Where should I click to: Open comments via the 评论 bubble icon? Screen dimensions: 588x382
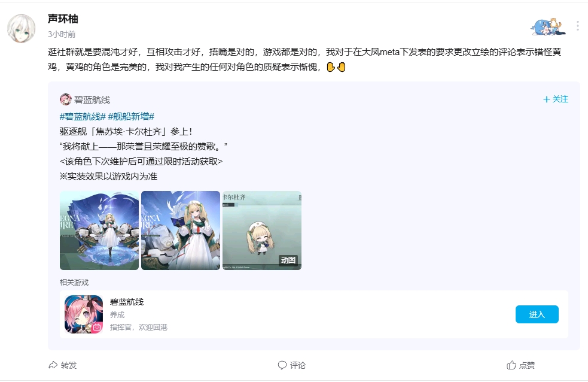282,365
